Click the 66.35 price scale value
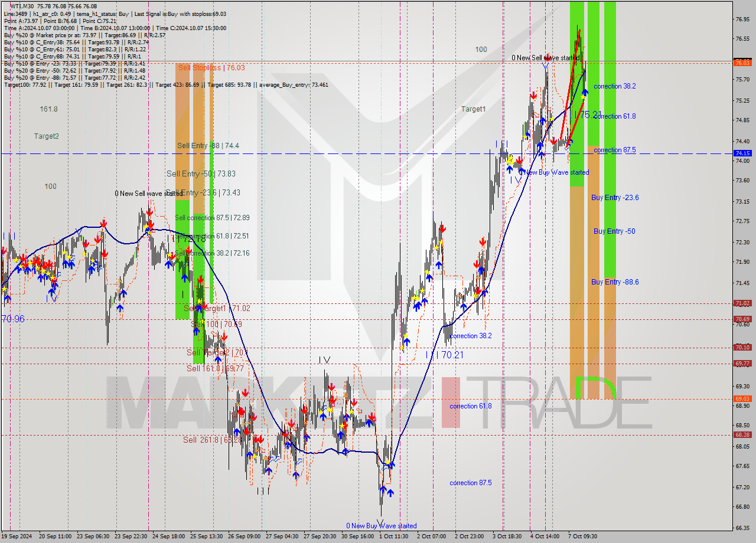The width and height of the screenshot is (756, 543). coord(743,528)
